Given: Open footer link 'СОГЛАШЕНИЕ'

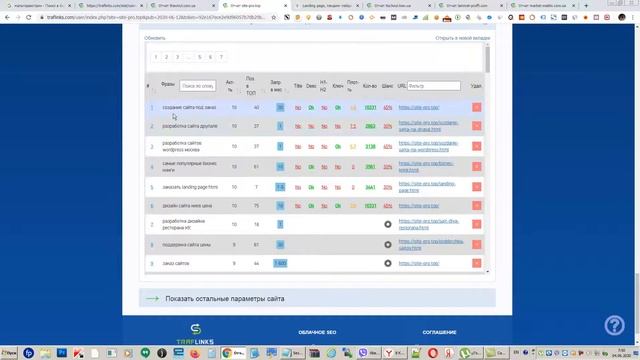Looking at the screenshot, I should click(439, 332).
